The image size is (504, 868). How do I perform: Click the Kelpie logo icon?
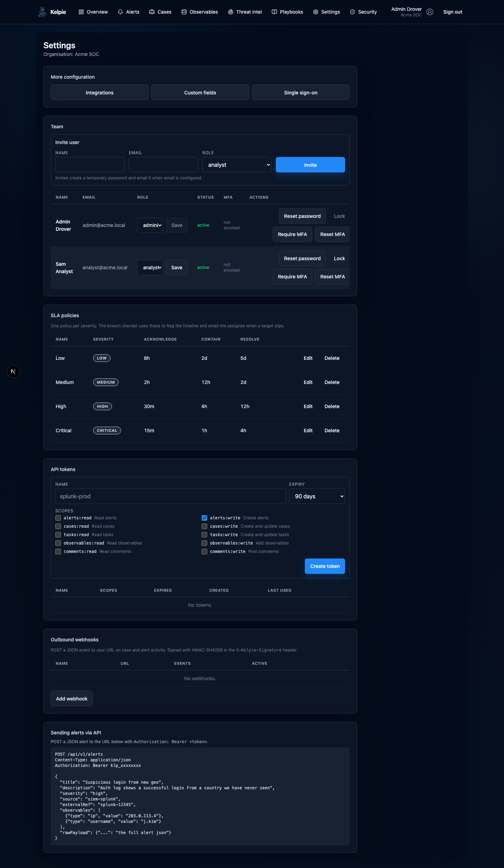click(42, 12)
